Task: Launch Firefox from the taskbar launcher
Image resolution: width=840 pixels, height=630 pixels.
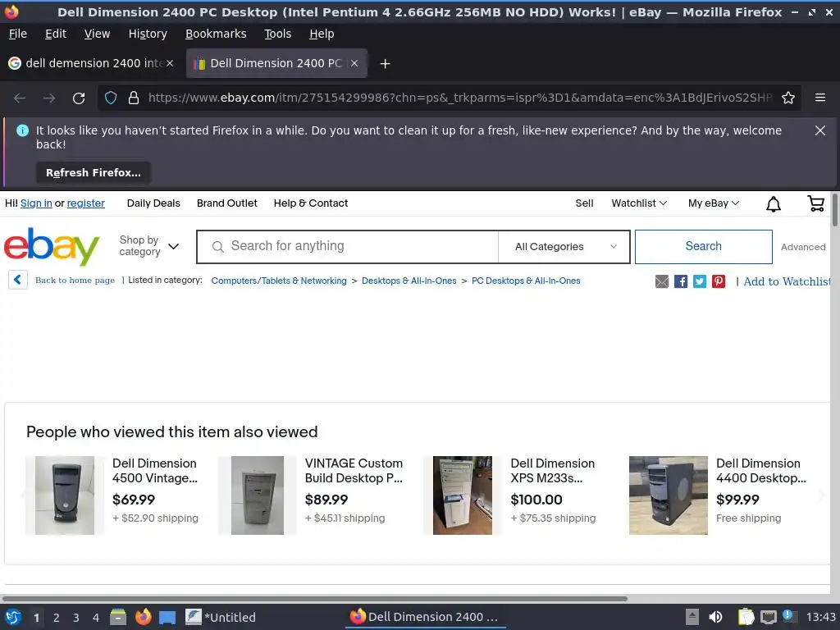Action: click(x=143, y=617)
